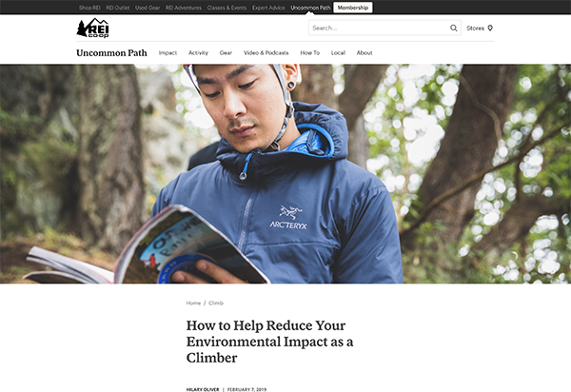
Task: Open the Gear navigation menu
Action: [x=226, y=52]
